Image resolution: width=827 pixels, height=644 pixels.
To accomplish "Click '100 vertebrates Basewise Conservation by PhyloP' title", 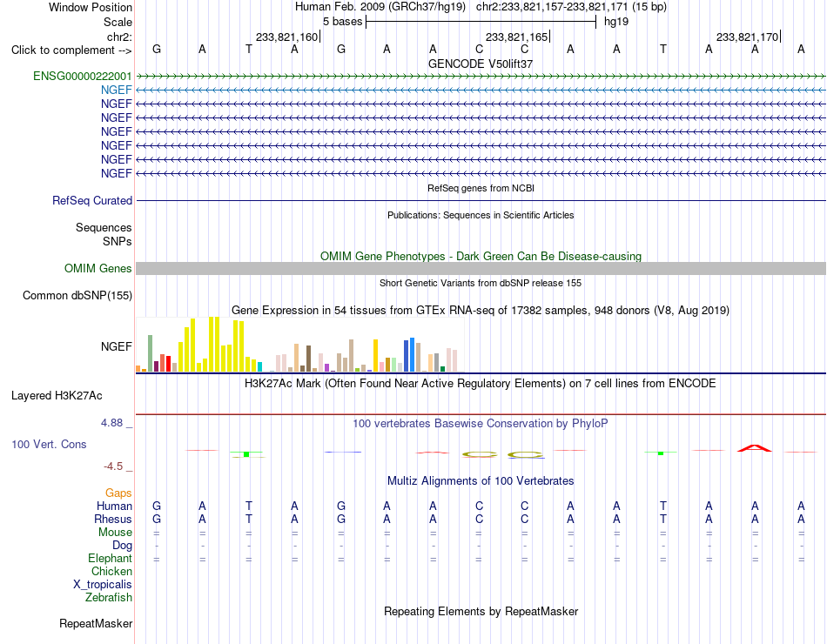I will tap(481, 424).
